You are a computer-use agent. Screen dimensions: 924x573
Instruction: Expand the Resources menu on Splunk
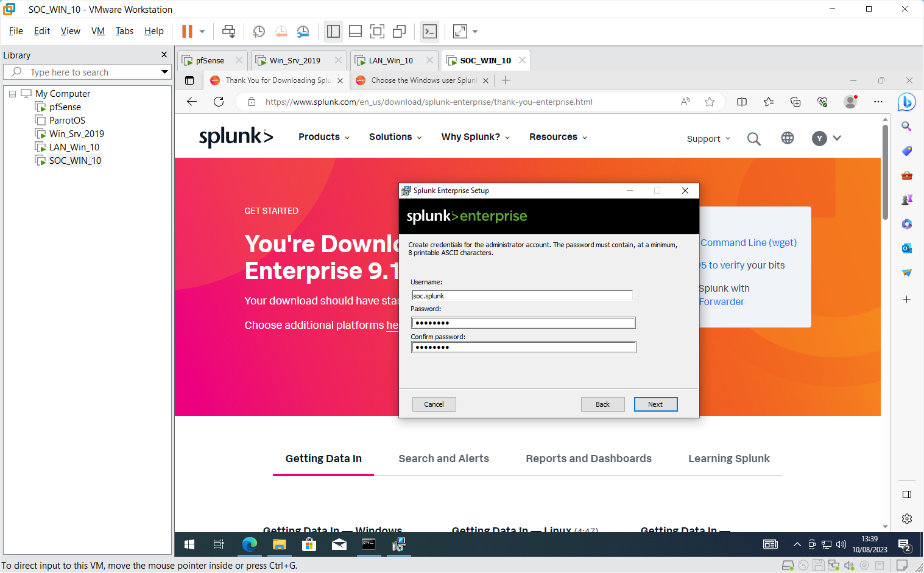559,137
